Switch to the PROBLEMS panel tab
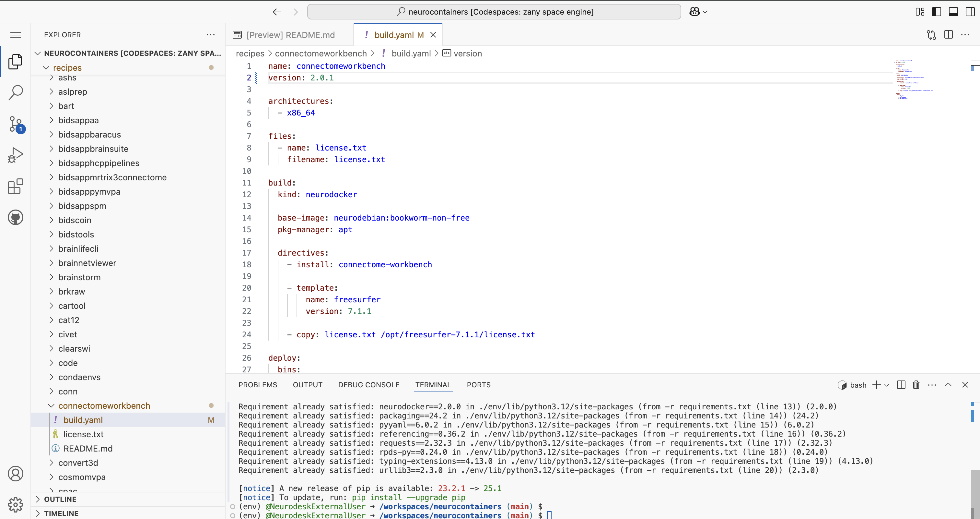The height and width of the screenshot is (519, 980). pyautogui.click(x=258, y=385)
